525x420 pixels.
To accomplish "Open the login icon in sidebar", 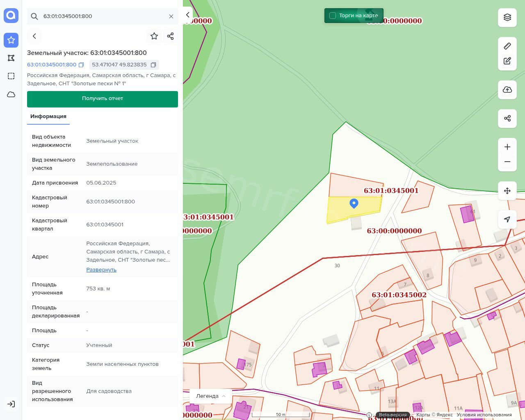I will pos(11,404).
